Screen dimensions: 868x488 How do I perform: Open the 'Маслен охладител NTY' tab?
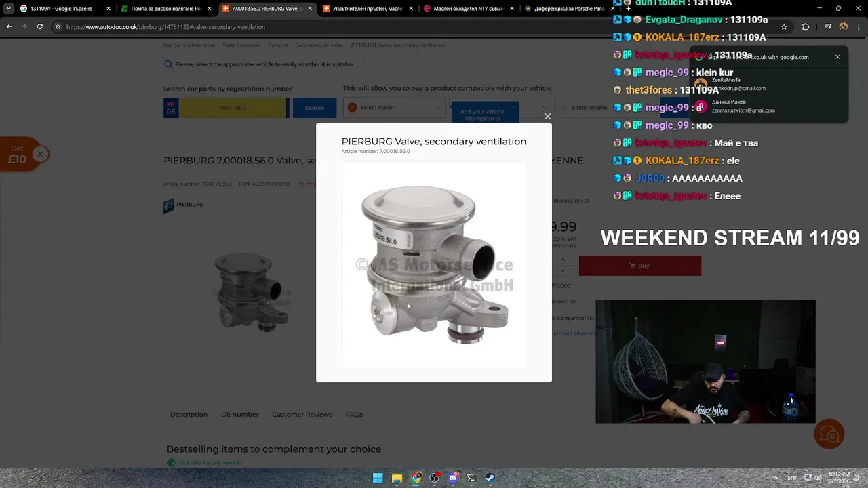[468, 9]
